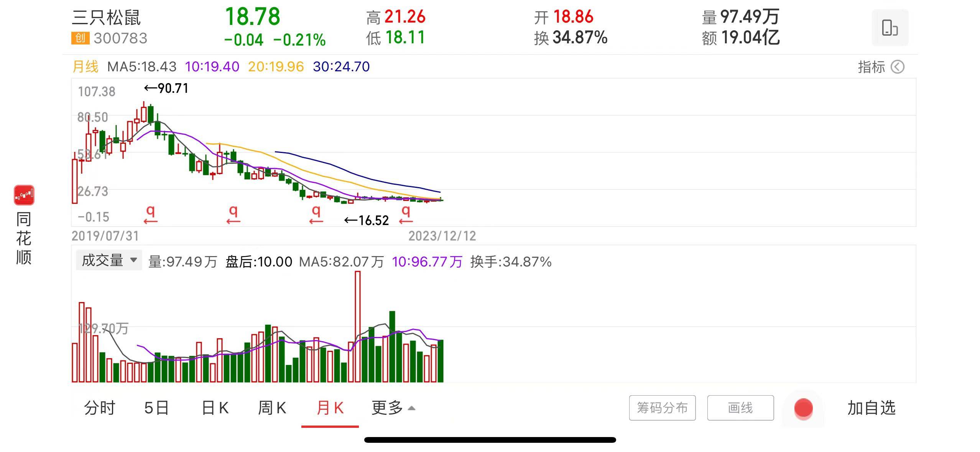
Task: Tap the 指标 label
Action: [x=871, y=67]
